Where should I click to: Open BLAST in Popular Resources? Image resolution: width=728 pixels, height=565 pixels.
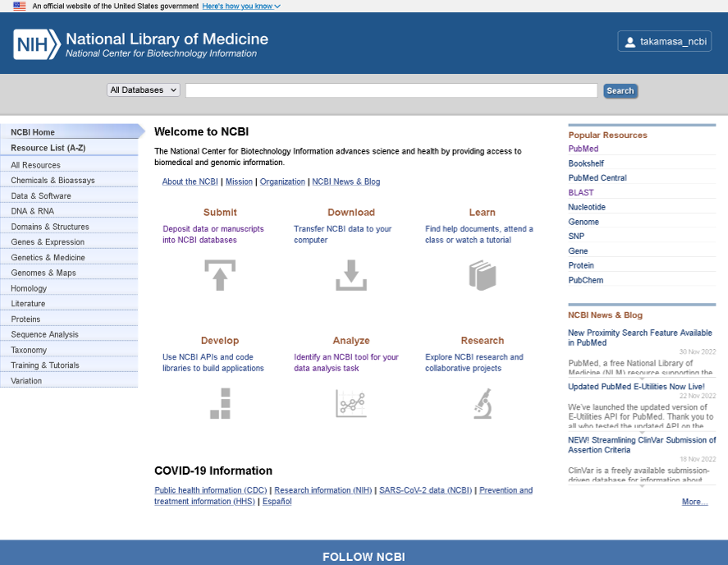(x=581, y=192)
